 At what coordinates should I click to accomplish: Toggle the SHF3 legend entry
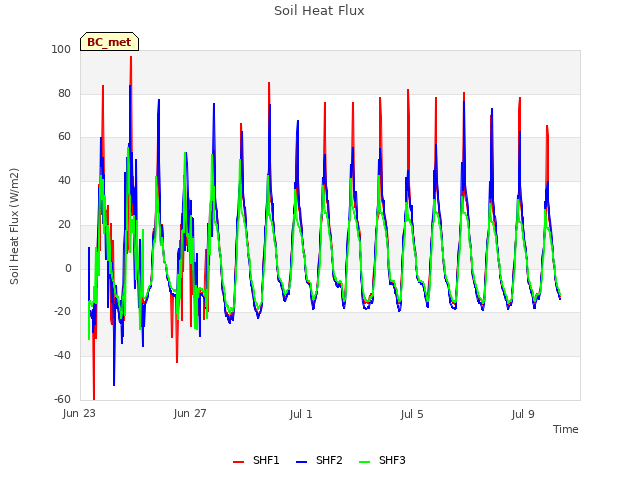(382, 460)
